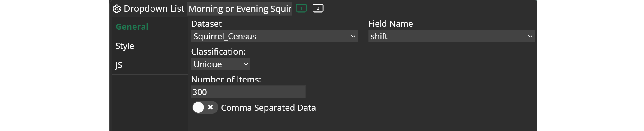Open the JS tab

point(119,65)
